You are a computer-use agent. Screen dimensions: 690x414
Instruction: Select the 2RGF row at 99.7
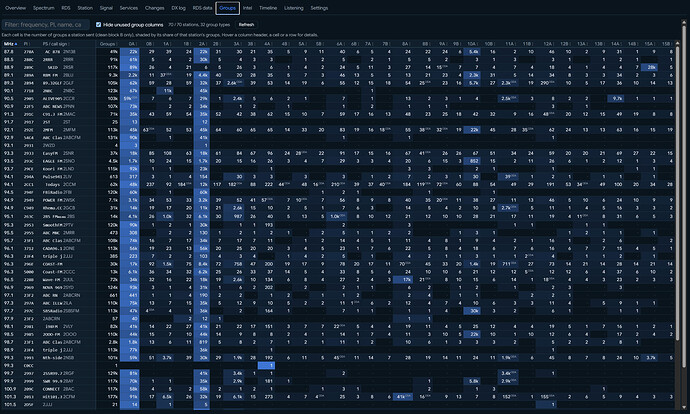click(x=338, y=373)
